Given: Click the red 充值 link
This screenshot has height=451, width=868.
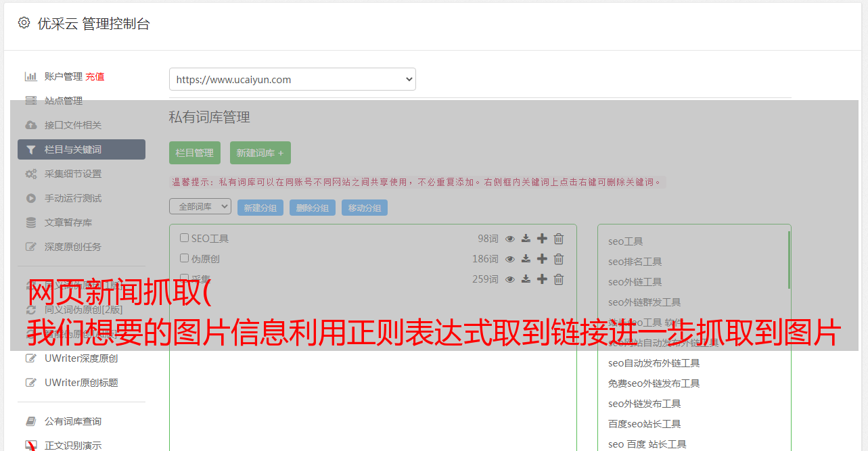Looking at the screenshot, I should click(95, 76).
